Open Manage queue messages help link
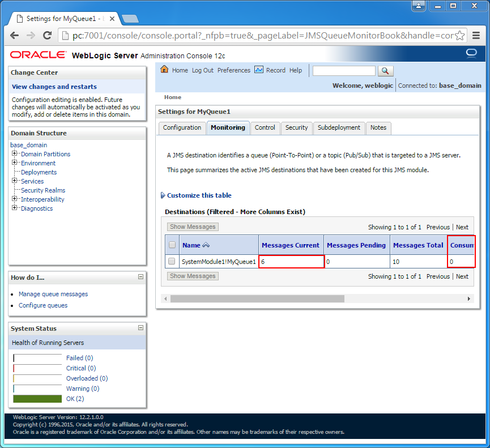Screen dimensions: 490x448 coord(53,294)
